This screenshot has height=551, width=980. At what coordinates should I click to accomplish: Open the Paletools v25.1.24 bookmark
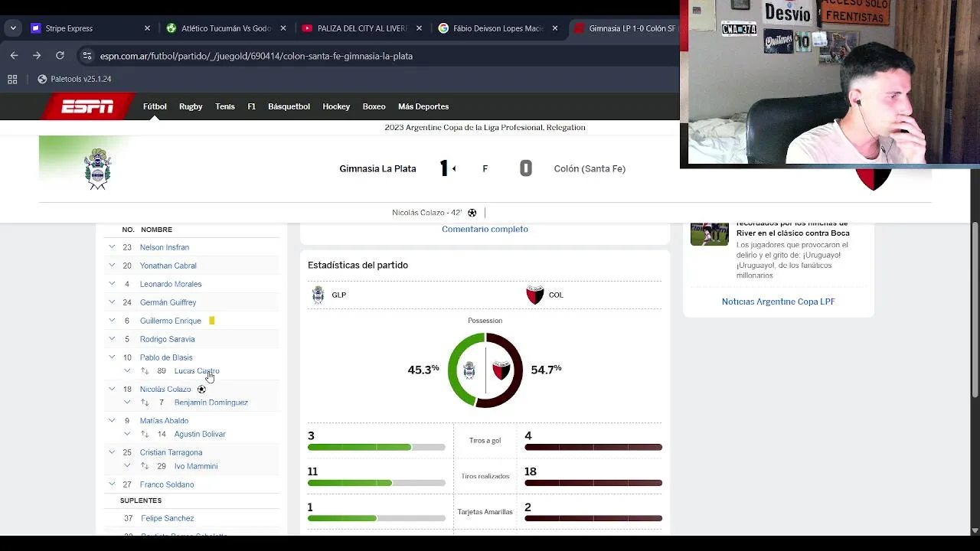(74, 79)
